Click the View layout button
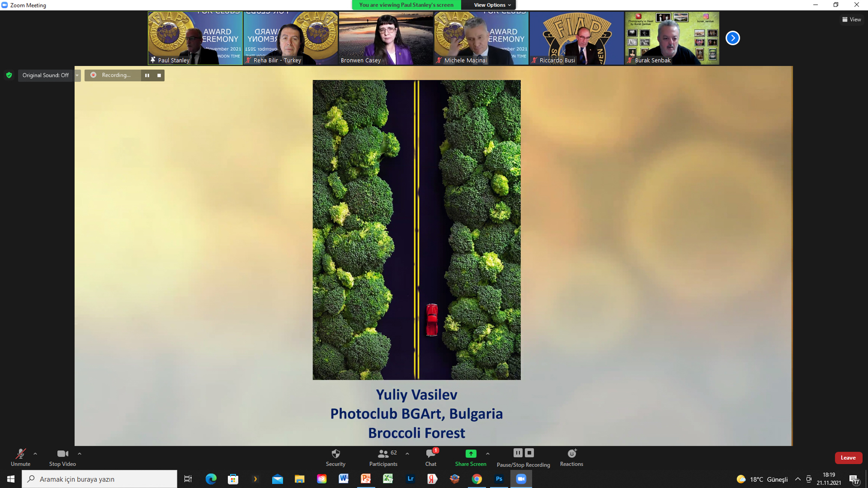The width and height of the screenshot is (868, 488). [x=852, y=20]
